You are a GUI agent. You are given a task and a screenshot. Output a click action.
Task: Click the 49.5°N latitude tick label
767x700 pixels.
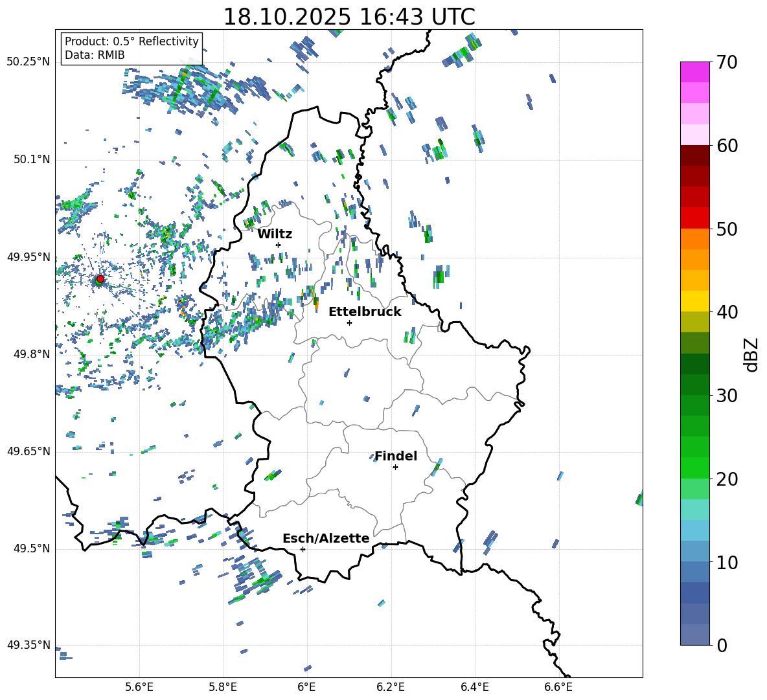click(x=32, y=548)
